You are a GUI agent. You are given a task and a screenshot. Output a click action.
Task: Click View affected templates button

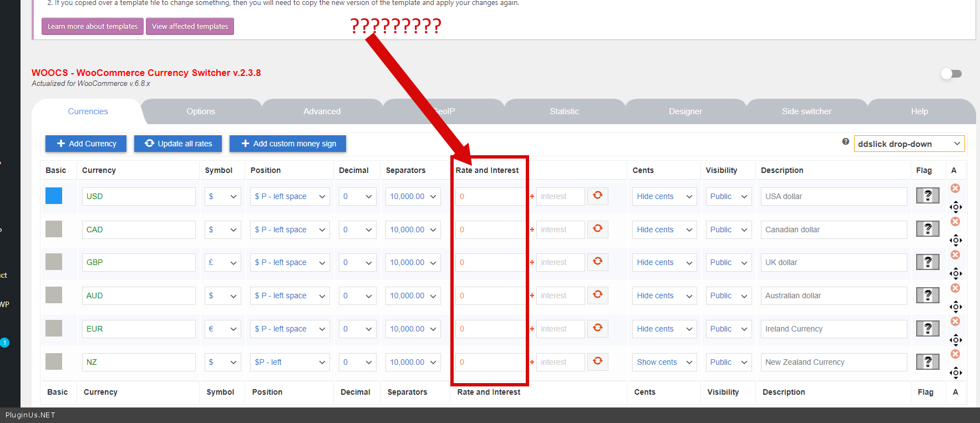(190, 26)
